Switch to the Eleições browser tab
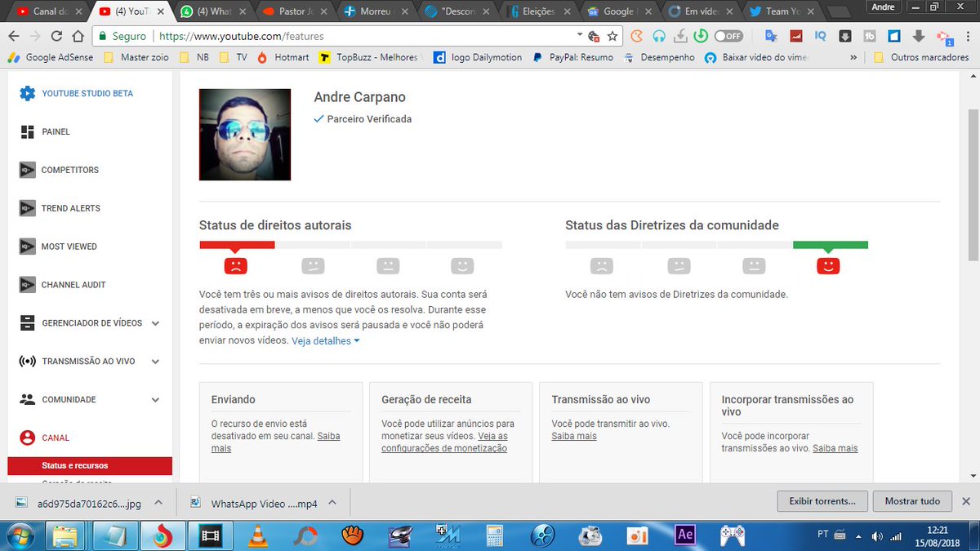Image resolution: width=980 pixels, height=551 pixels. (539, 11)
